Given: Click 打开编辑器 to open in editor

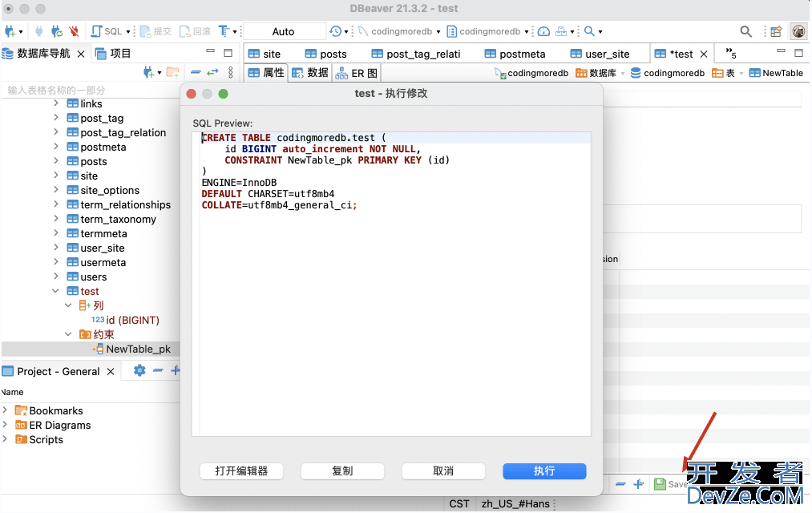Looking at the screenshot, I should (x=241, y=471).
